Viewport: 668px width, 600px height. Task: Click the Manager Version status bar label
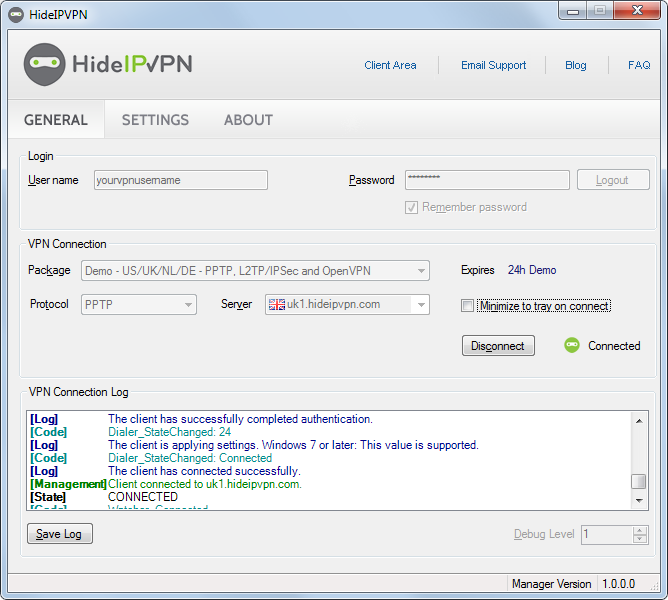pos(552,584)
